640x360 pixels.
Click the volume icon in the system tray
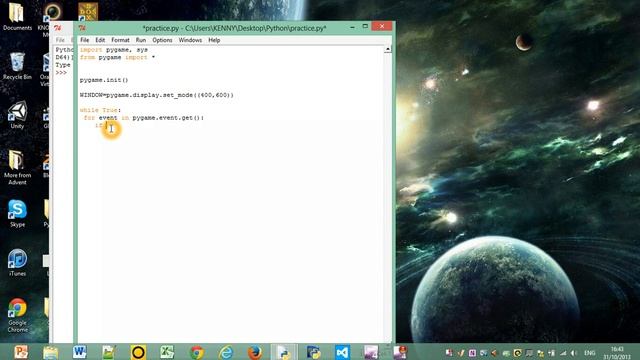pos(573,353)
